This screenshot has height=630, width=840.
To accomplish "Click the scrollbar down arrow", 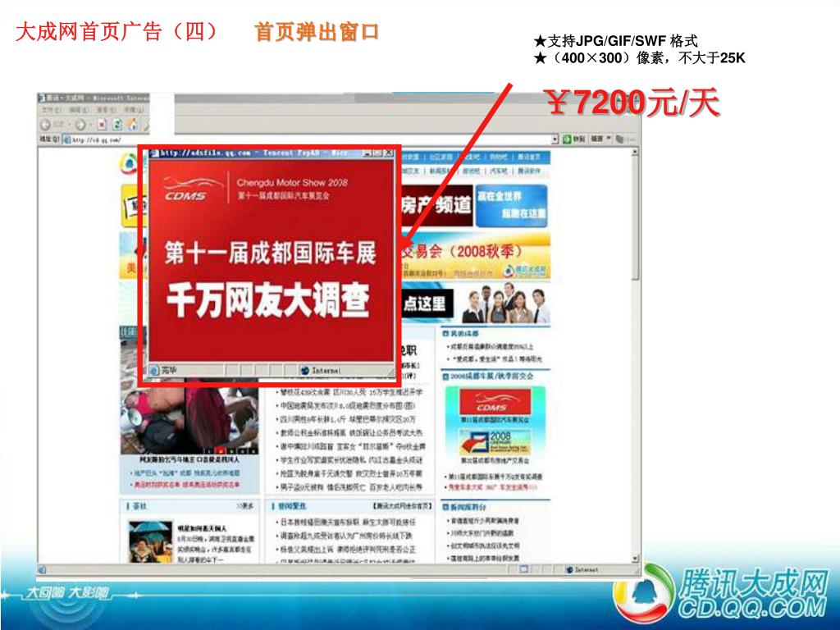I will pyautogui.click(x=636, y=558).
